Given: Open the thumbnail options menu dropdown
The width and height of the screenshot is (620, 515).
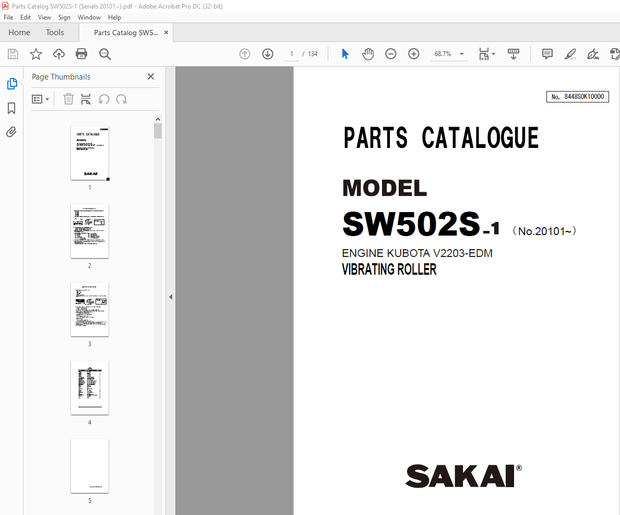Looking at the screenshot, I should click(x=40, y=99).
